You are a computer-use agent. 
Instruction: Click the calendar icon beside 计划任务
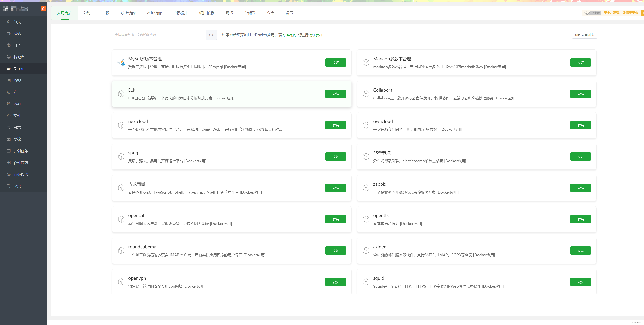point(9,151)
